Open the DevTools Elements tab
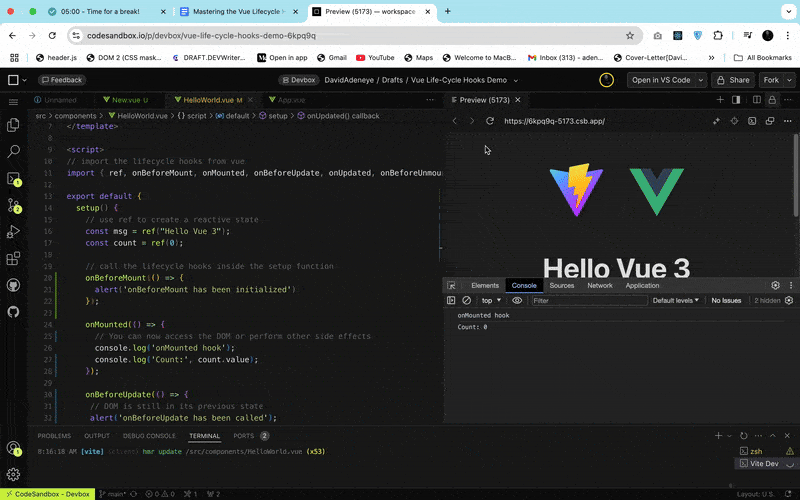800x500 pixels. (485, 286)
